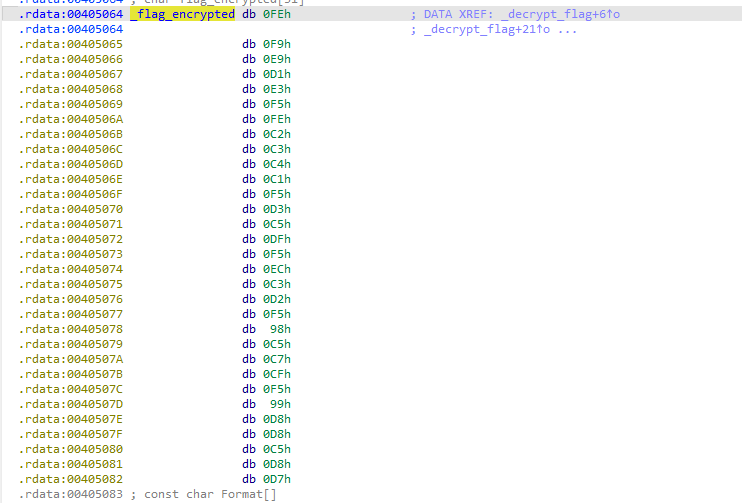This screenshot has width=742, height=503.
Task: Select address .rdata:00405080
Action: pyautogui.click(x=71, y=449)
